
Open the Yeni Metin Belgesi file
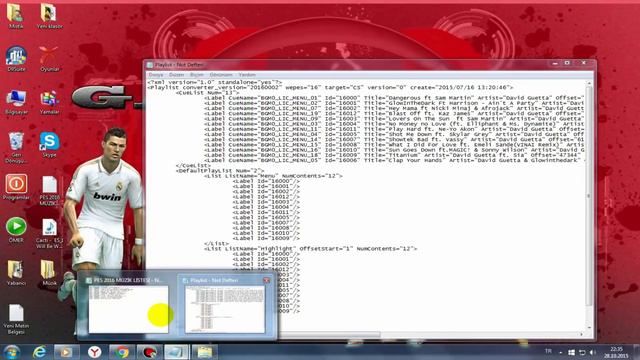[16, 319]
